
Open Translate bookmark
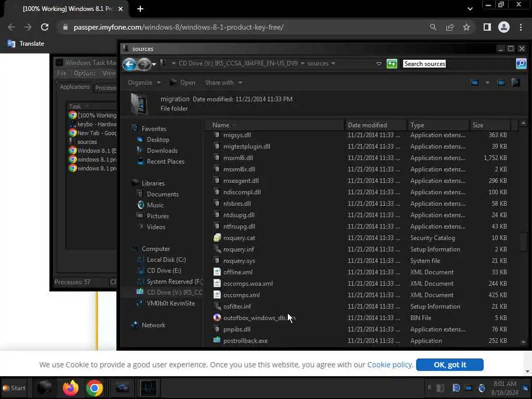[26, 44]
